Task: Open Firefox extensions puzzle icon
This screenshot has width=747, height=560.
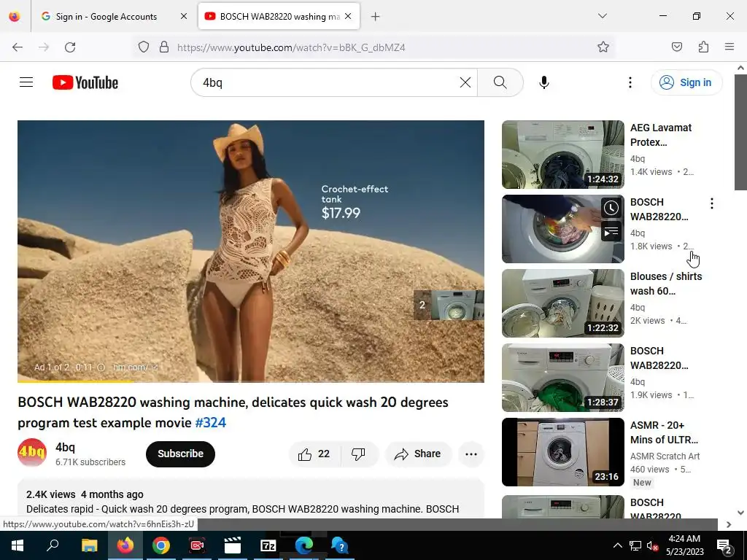Action: point(703,47)
